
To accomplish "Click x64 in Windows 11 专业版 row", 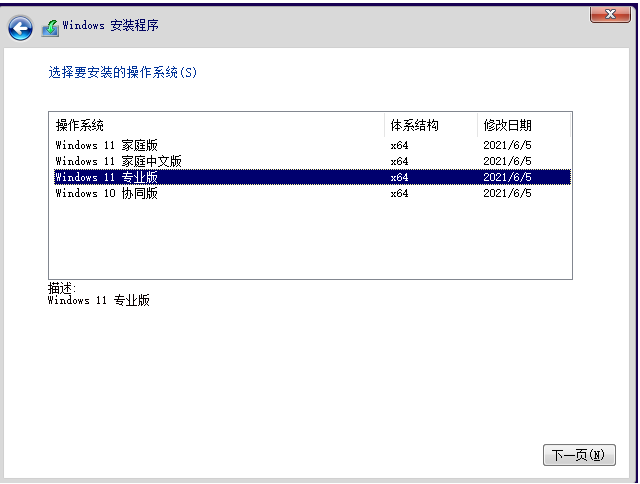I will click(x=399, y=177).
